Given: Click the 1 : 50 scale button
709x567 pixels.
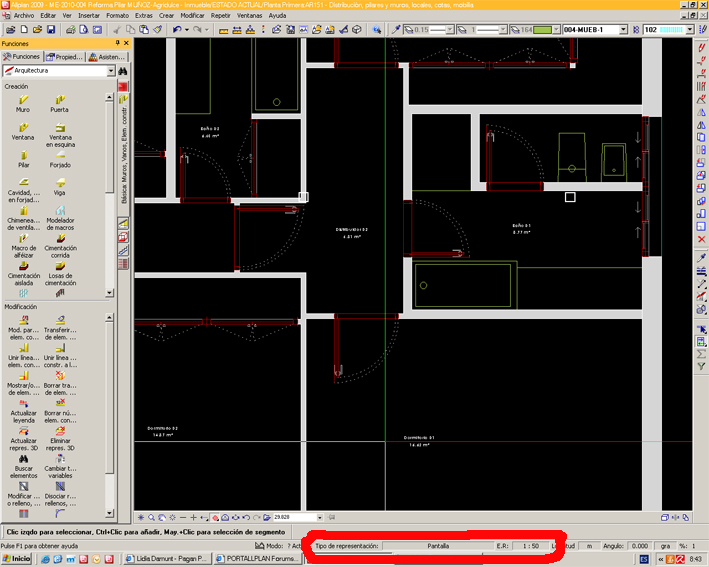Looking at the screenshot, I should pos(530,546).
